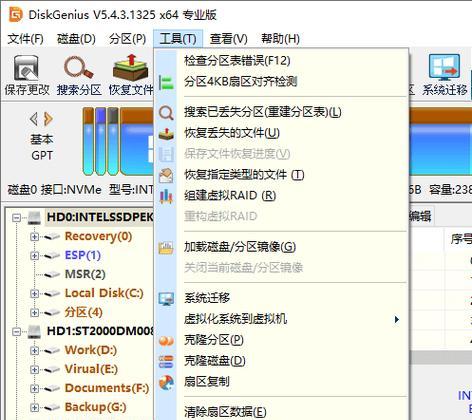Screen dimensions: 472x420
Task: Click the 4KB alignment check menu icon
Action: (x=166, y=82)
